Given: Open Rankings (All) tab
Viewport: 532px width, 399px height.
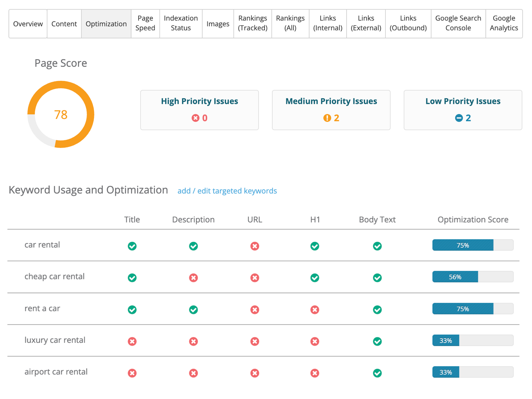Looking at the screenshot, I should tap(290, 24).
